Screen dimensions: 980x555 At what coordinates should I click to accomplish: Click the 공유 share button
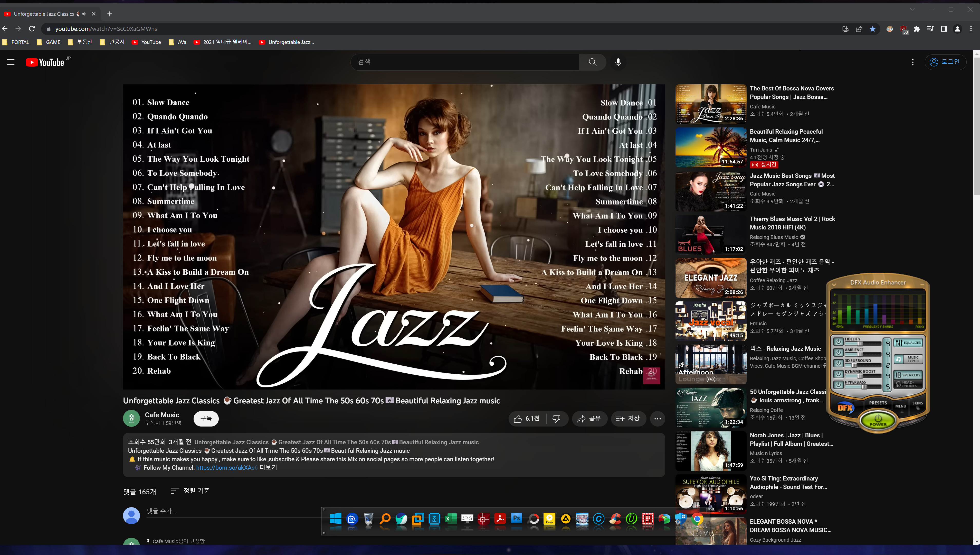589,419
